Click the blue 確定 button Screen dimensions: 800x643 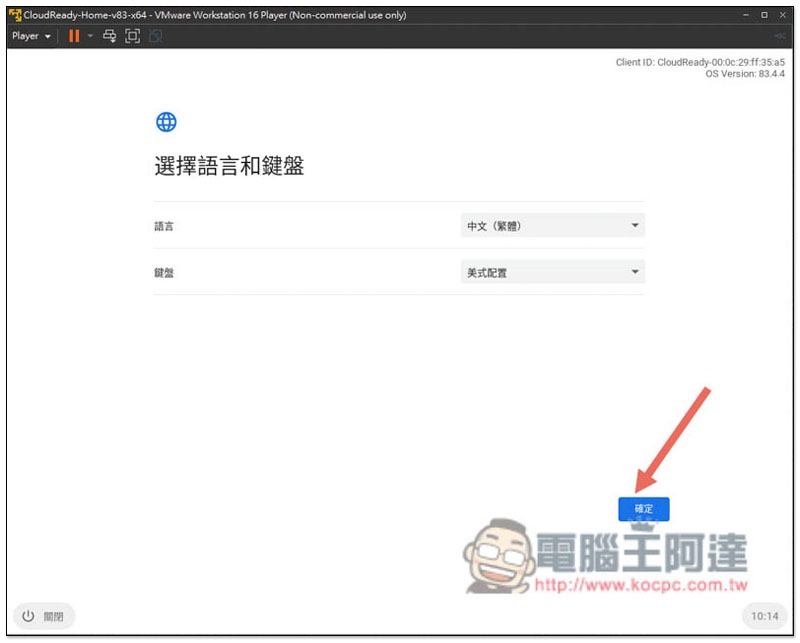644,509
